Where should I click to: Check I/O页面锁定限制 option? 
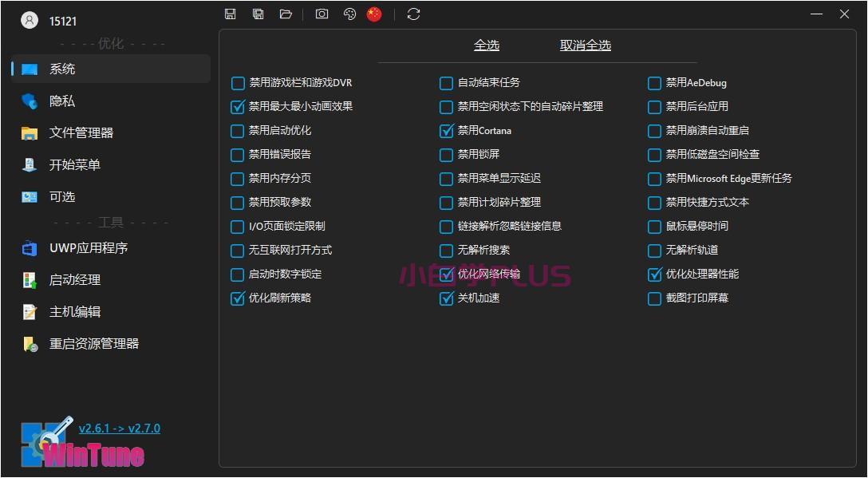click(x=238, y=227)
